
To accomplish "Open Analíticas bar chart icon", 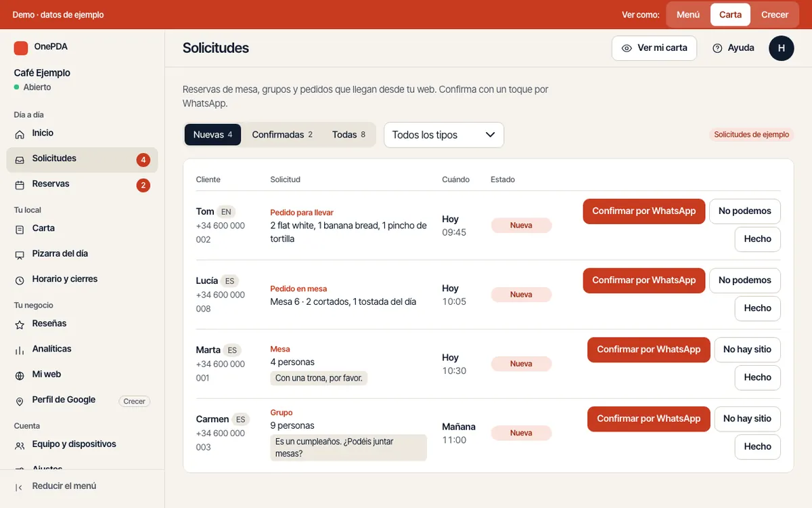I will 20,350.
